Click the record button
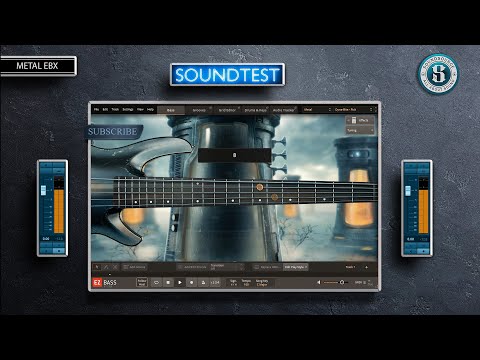 [192, 283]
